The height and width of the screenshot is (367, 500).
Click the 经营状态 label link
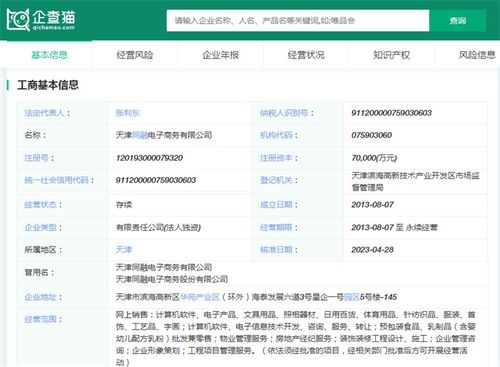point(40,204)
